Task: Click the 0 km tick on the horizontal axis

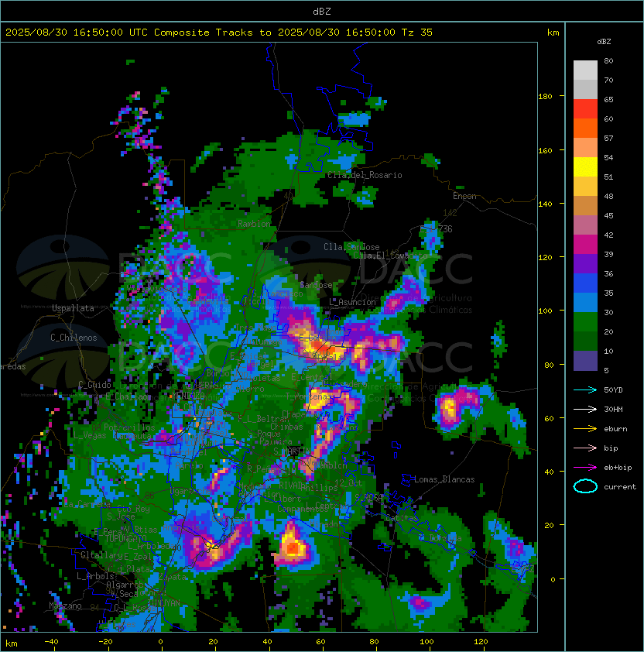Action: pyautogui.click(x=160, y=642)
